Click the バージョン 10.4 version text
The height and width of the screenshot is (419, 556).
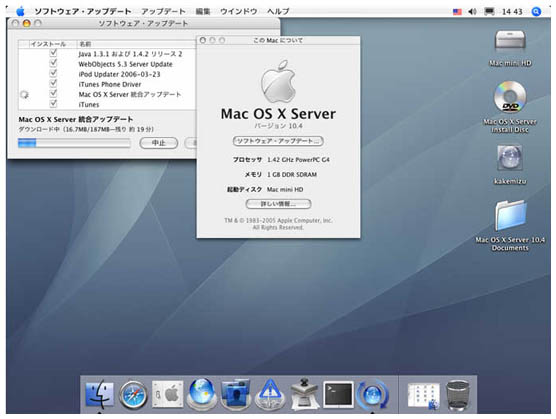tap(278, 126)
